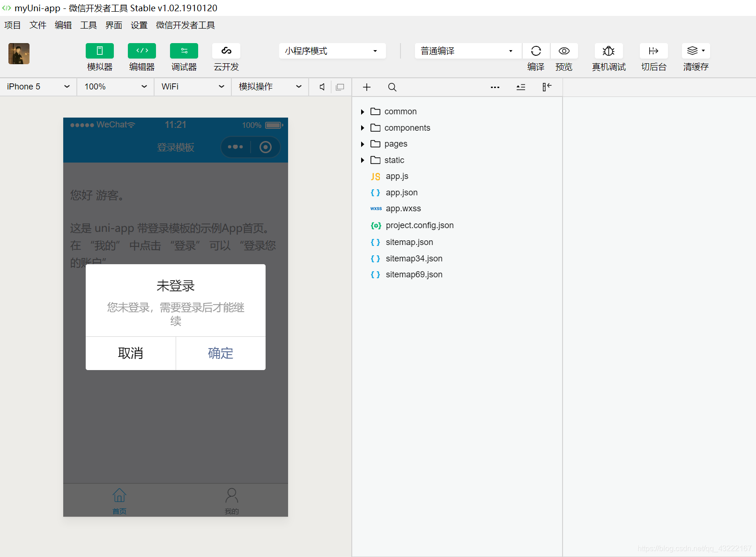Open the 普通编译 compile mode dropdown
Screen dimensions: 756x557
click(468, 51)
